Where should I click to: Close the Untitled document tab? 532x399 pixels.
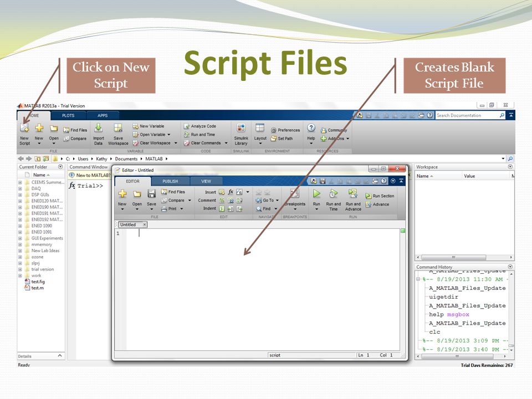coord(145,224)
